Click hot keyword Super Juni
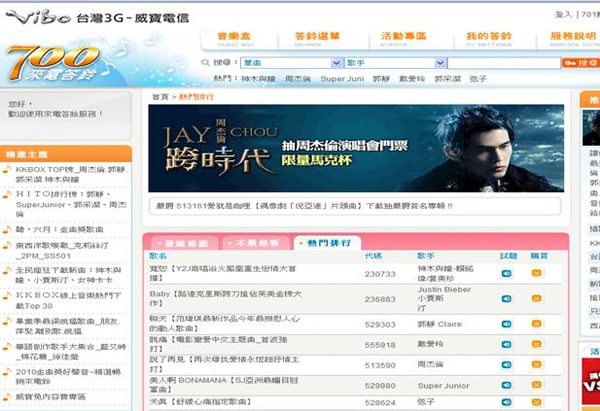The image size is (600, 411). coord(342,79)
